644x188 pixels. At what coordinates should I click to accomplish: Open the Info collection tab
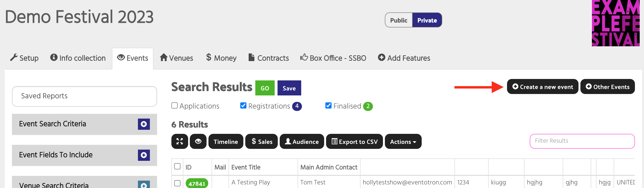click(78, 58)
